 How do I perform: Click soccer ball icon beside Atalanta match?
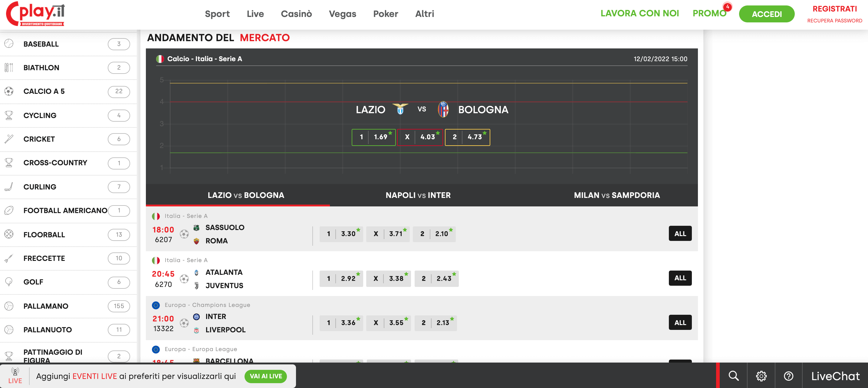(184, 279)
